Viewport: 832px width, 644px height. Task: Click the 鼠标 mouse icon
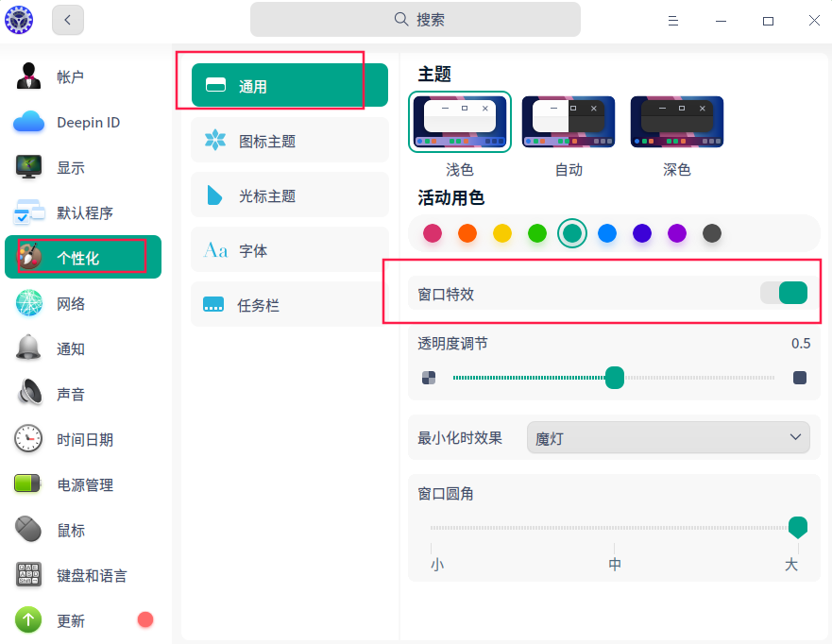pyautogui.click(x=28, y=529)
